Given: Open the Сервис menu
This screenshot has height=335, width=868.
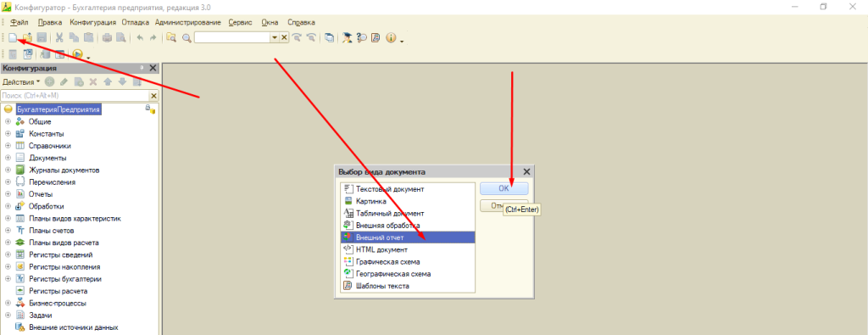Looking at the screenshot, I should 240,23.
